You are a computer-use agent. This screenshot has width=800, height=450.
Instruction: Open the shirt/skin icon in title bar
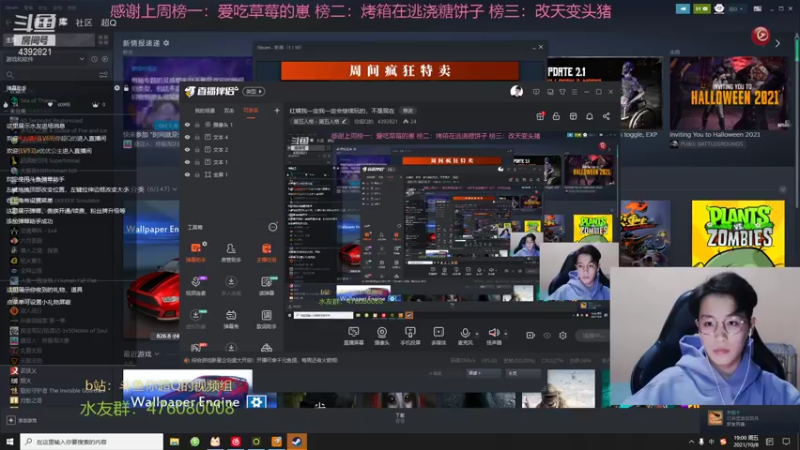pyautogui.click(x=562, y=92)
